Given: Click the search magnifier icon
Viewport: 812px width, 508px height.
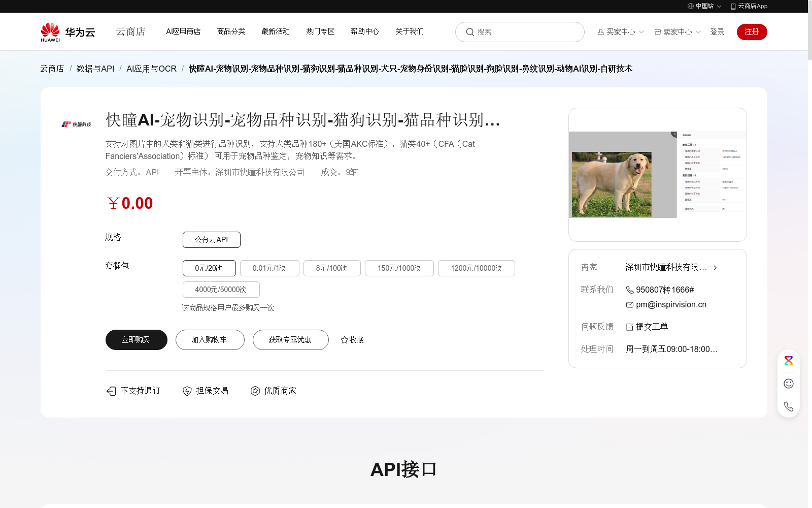Looking at the screenshot, I should 470,32.
